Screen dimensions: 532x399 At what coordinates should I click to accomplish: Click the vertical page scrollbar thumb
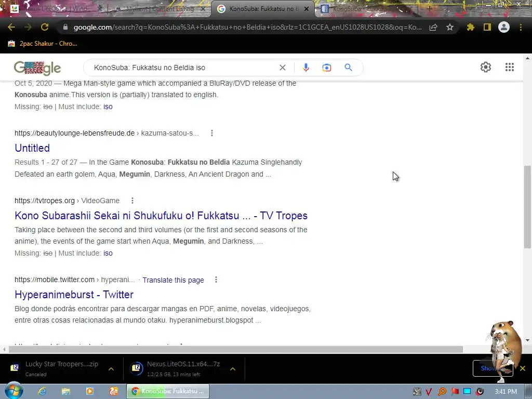527,207
